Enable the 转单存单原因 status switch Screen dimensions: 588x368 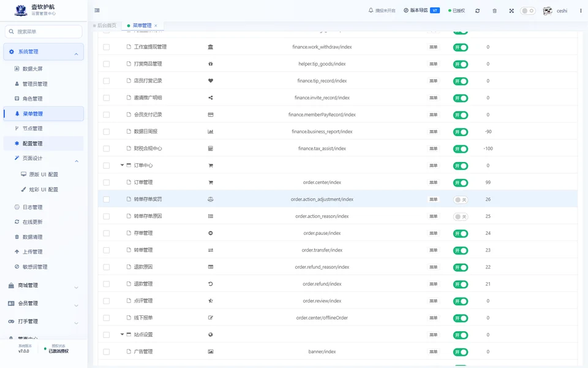click(461, 217)
